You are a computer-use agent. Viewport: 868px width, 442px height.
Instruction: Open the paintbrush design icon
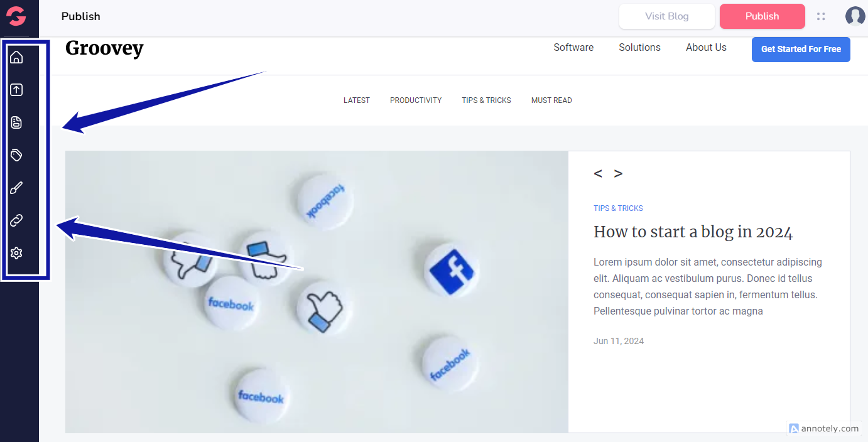point(16,188)
